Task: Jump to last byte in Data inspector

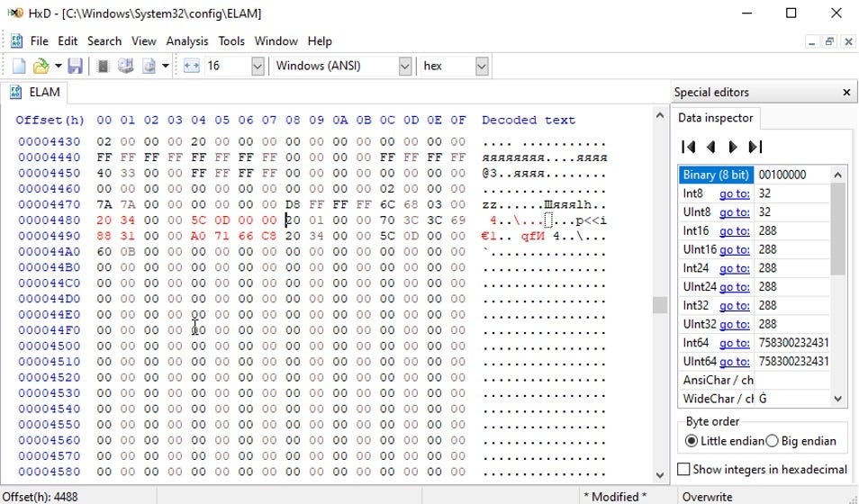Action: pyautogui.click(x=755, y=147)
